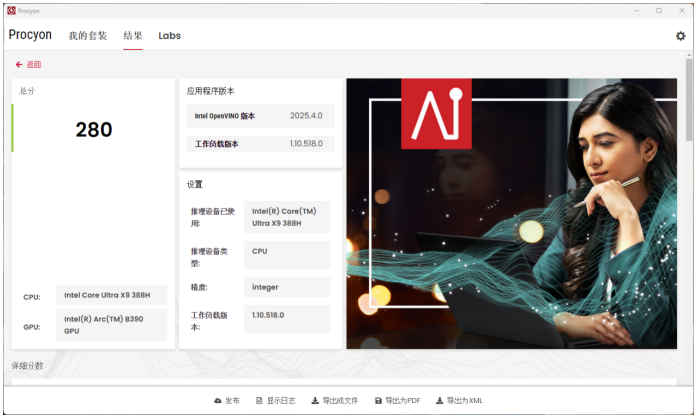Image resolution: width=698 pixels, height=418 pixels.
Task: Click the export to file download icon
Action: (x=316, y=401)
